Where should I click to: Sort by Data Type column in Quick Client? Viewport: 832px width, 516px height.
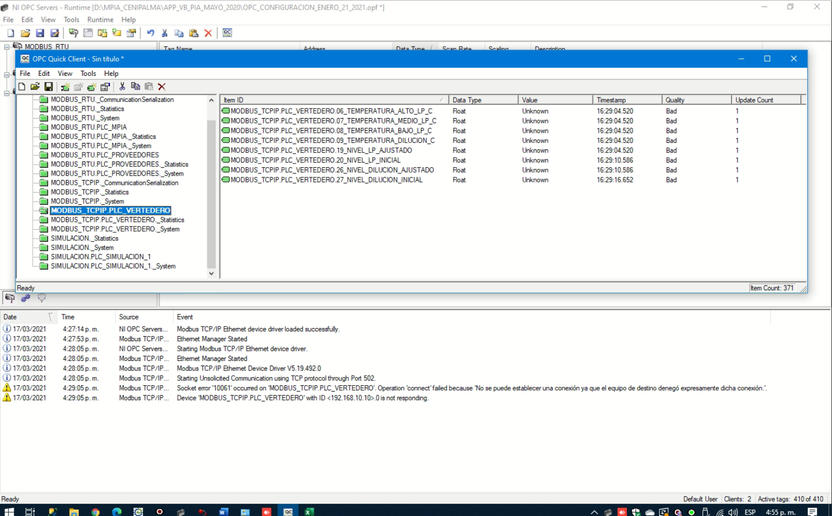483,100
